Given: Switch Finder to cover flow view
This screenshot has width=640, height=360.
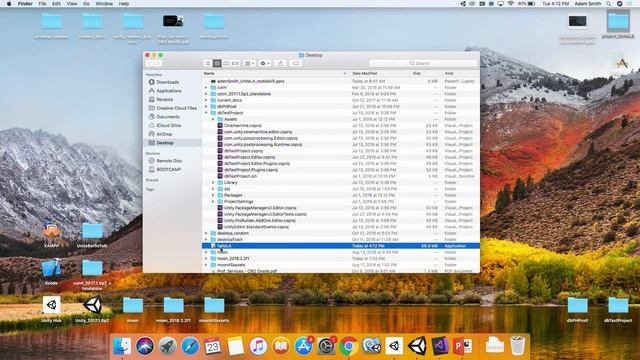Looking at the screenshot, I should 235,63.
